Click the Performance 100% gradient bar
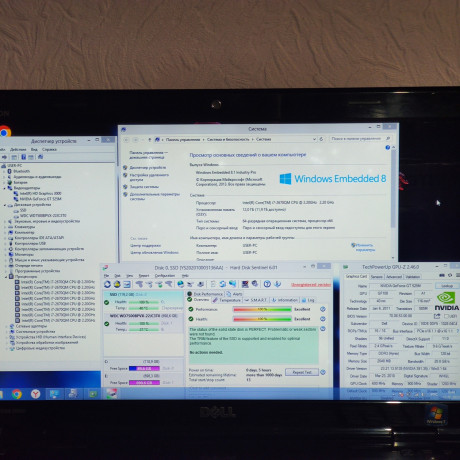 click(262, 309)
